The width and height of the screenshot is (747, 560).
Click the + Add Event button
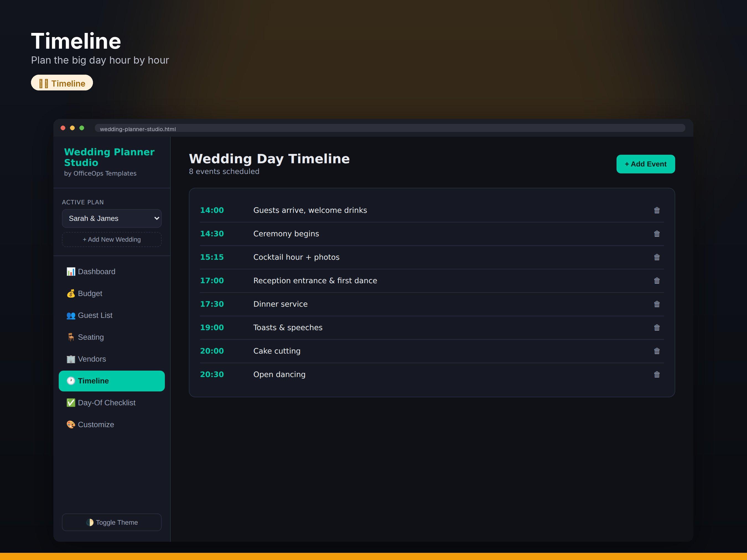pos(645,164)
